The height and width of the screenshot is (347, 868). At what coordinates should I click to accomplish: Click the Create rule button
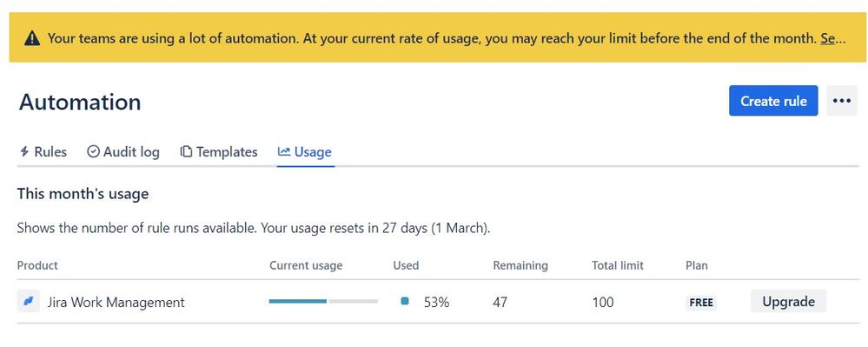click(773, 101)
